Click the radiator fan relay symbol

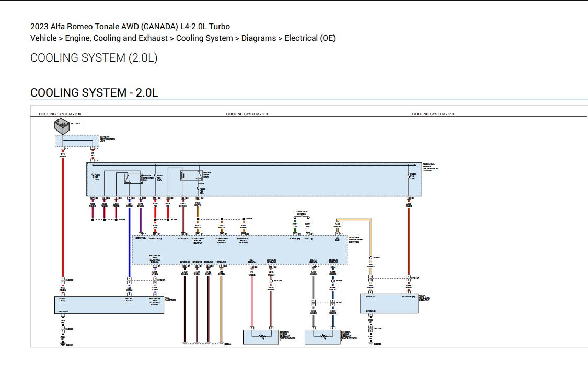tap(134, 179)
